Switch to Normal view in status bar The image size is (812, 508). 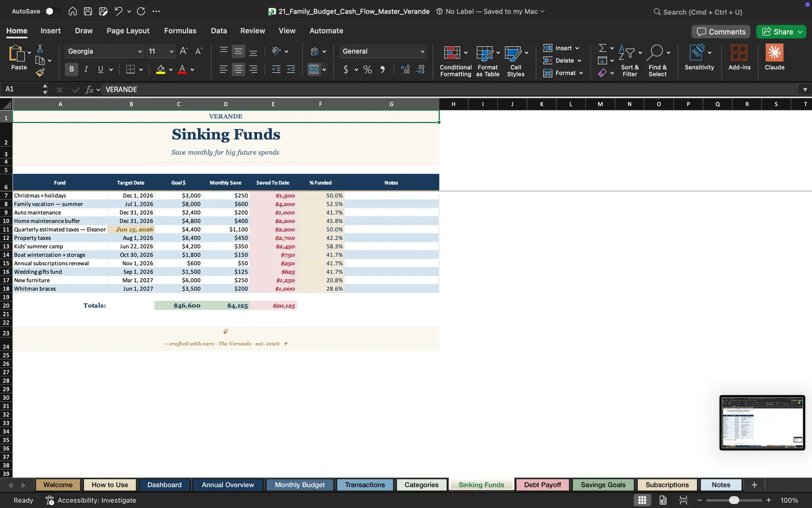point(642,500)
